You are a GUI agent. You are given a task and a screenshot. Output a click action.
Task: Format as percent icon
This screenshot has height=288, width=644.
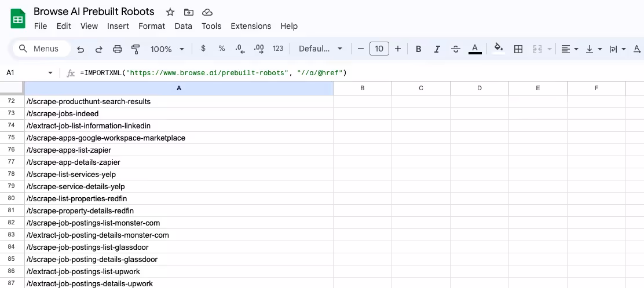click(222, 49)
